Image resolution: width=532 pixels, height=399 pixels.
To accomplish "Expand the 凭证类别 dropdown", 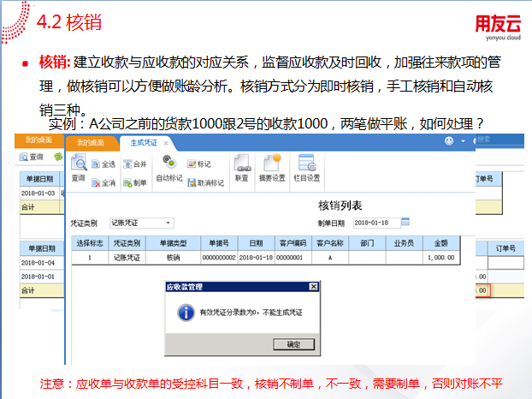I will pyautogui.click(x=168, y=223).
